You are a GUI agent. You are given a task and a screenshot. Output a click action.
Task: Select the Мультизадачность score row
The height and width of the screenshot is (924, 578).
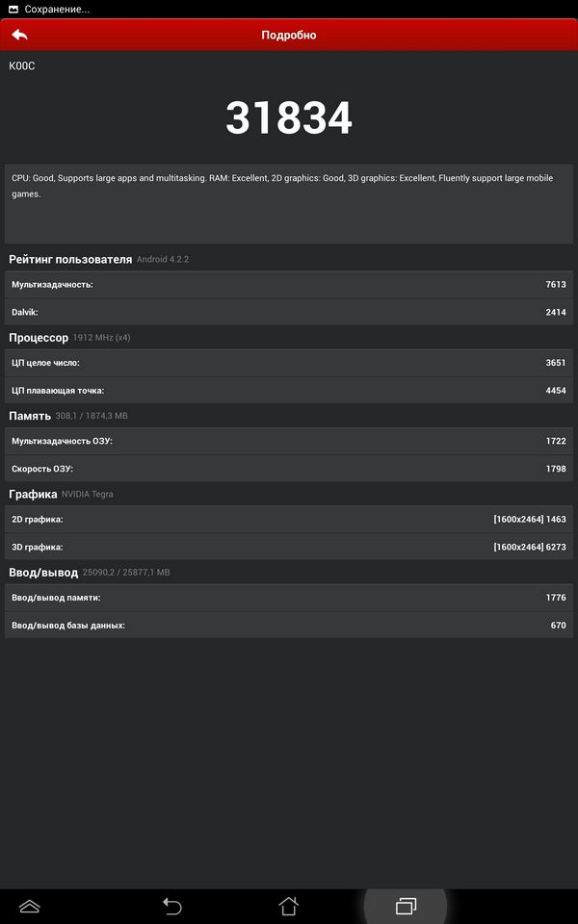pyautogui.click(x=289, y=285)
